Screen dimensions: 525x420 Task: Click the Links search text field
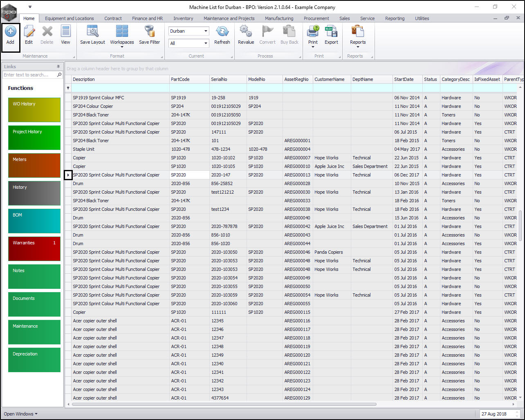click(29, 75)
